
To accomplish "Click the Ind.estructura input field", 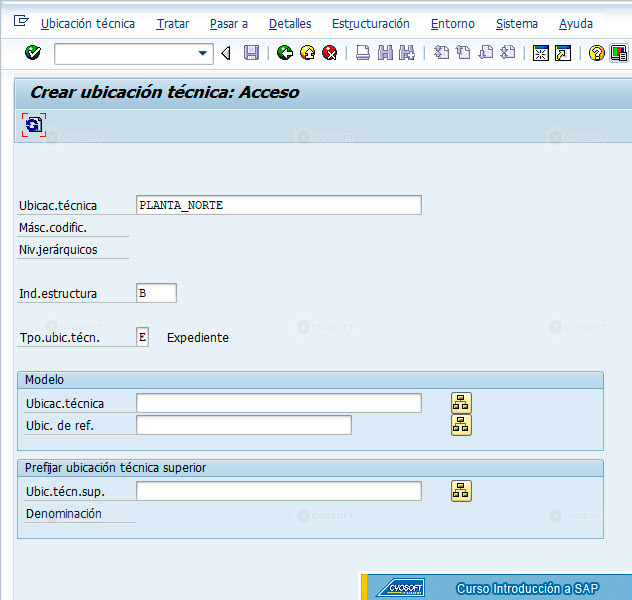I will 156,293.
